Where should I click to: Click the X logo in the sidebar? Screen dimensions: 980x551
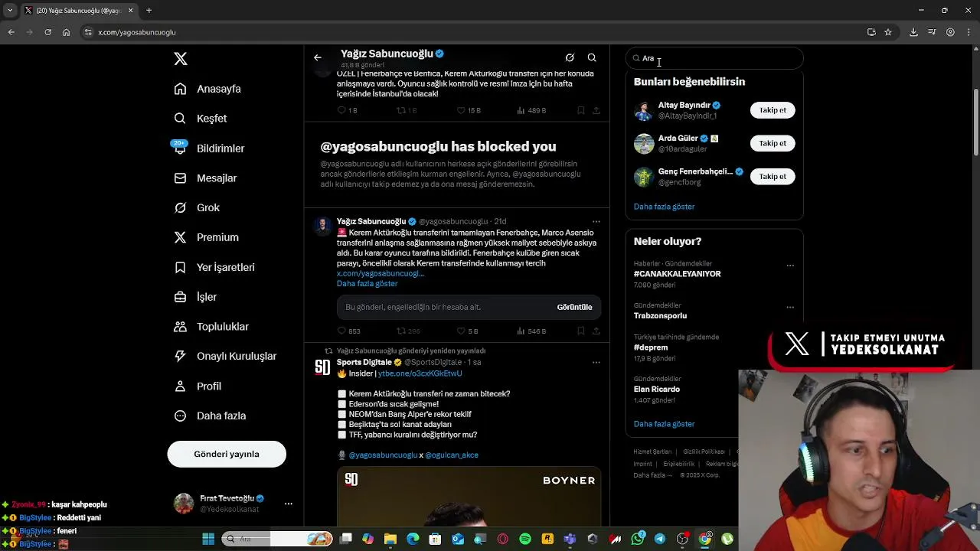(181, 59)
